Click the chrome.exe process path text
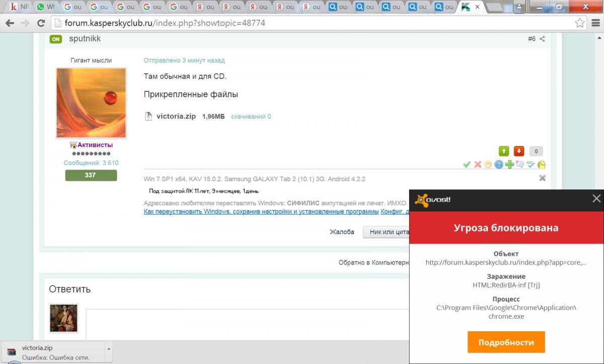The image size is (604, 364). [x=506, y=312]
